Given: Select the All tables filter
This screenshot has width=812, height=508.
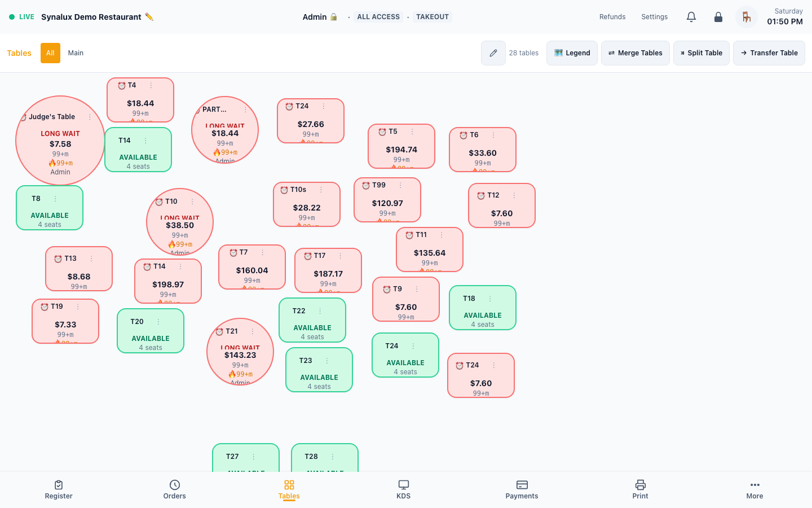Looking at the screenshot, I should 50,53.
